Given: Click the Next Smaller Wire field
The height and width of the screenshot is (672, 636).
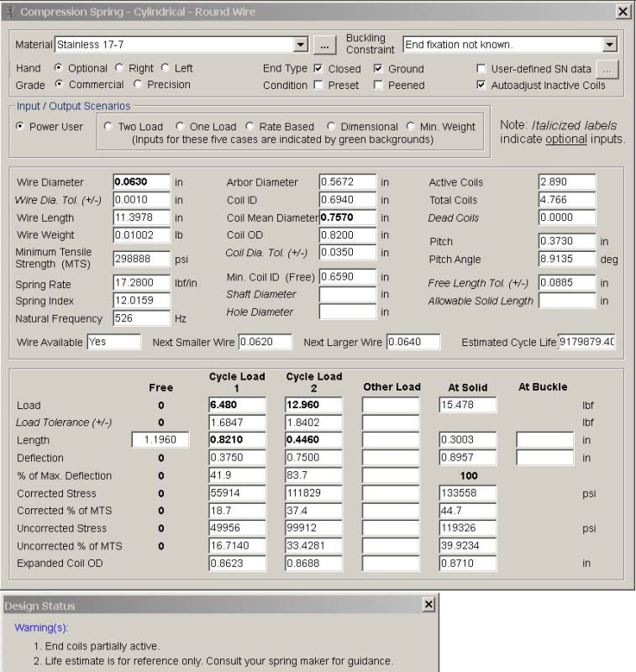Looking at the screenshot, I should click(265, 342).
